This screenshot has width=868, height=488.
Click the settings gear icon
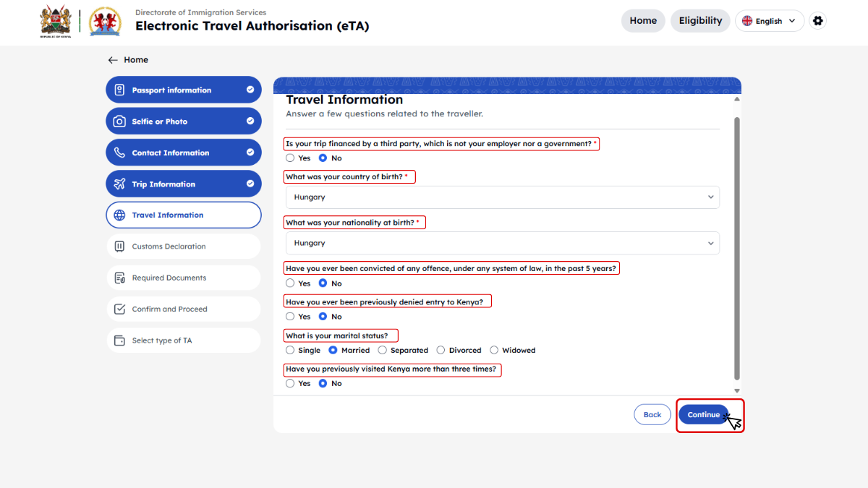tap(817, 21)
